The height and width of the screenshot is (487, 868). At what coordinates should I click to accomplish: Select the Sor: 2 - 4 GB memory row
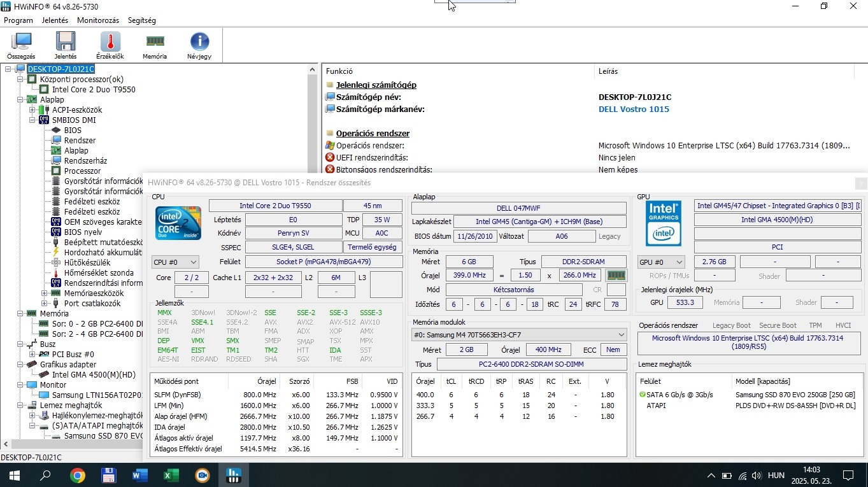pyautogui.click(x=97, y=334)
